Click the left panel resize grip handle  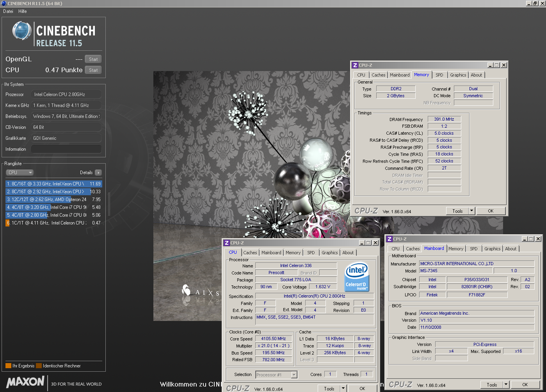(109, 203)
